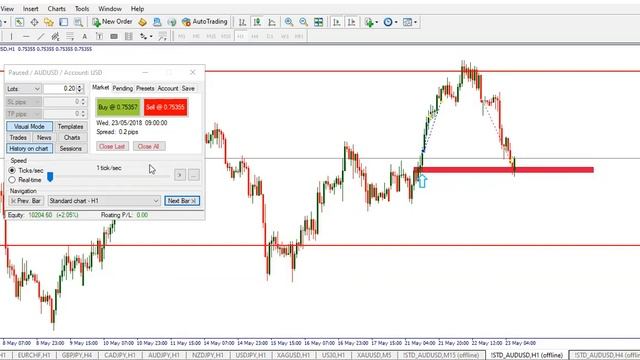Advance with the Next Bar button
This screenshot has height=360, width=640.
[182, 201]
